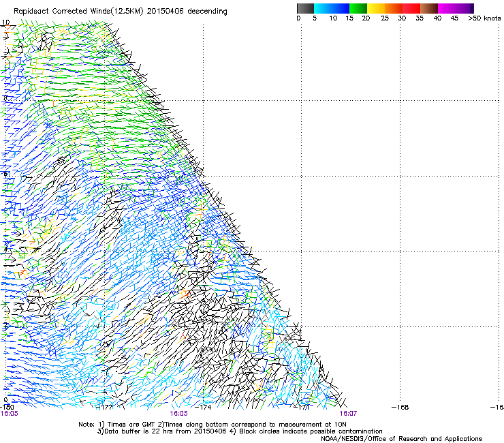
Task: Click the orange 25-30 knots color band
Action: click(x=394, y=8)
